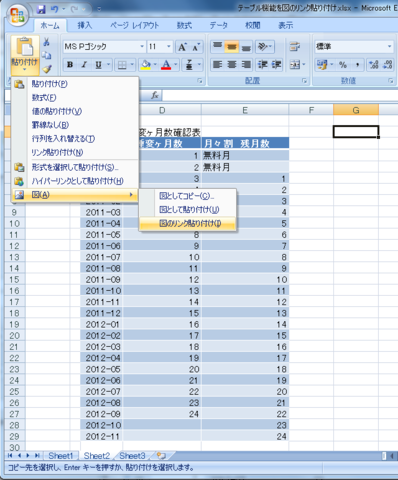
Task: Apply accounting number format icon
Action: (322, 64)
